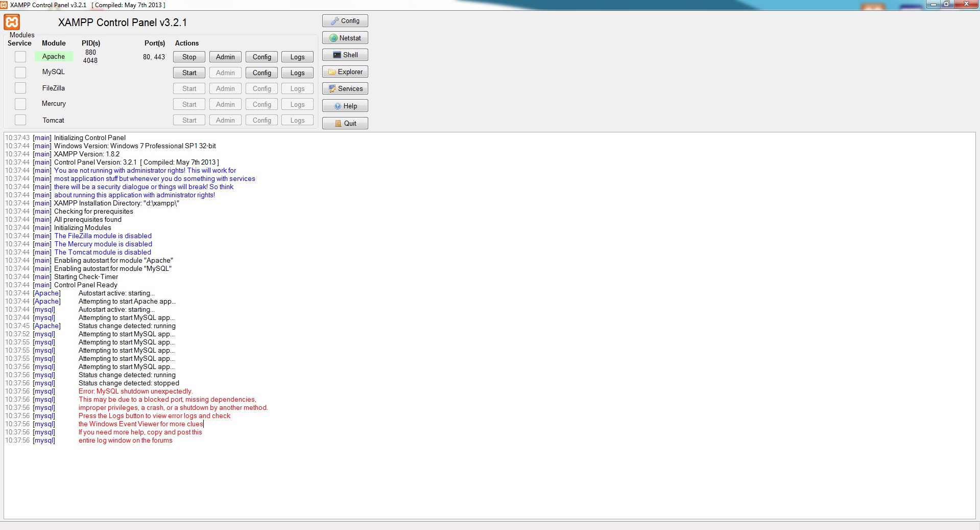Click the FileZilla Logs button
Viewport: 980px width, 530px height.
coord(297,88)
